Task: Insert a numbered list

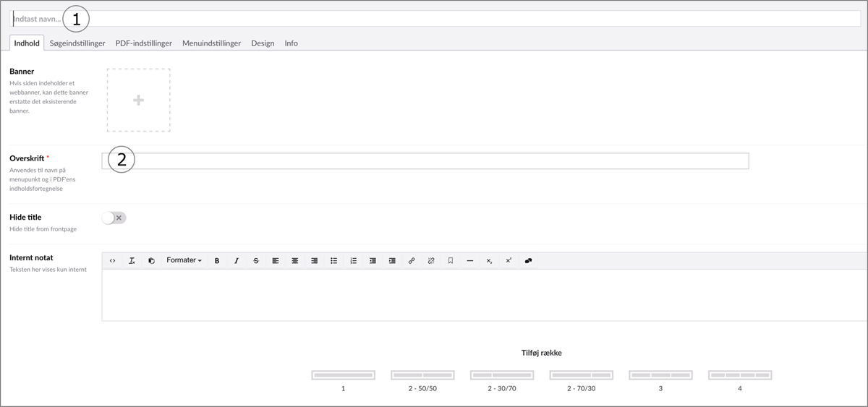Action: tap(353, 261)
